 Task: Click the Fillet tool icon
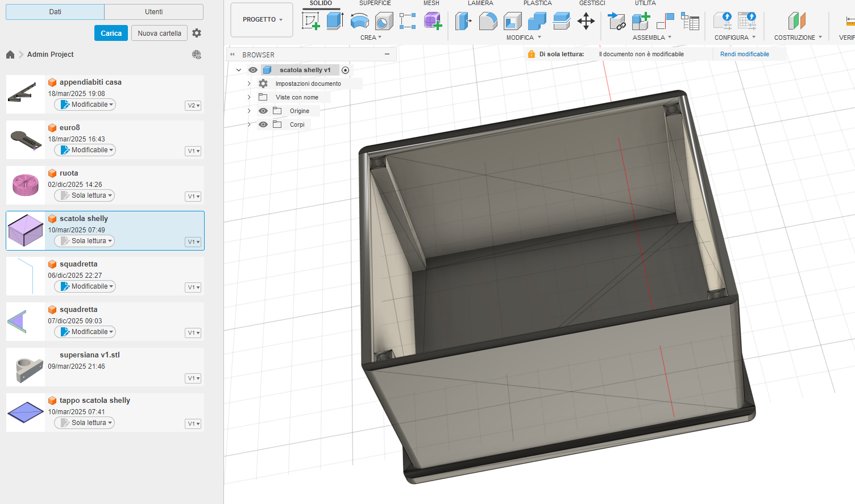(x=488, y=22)
